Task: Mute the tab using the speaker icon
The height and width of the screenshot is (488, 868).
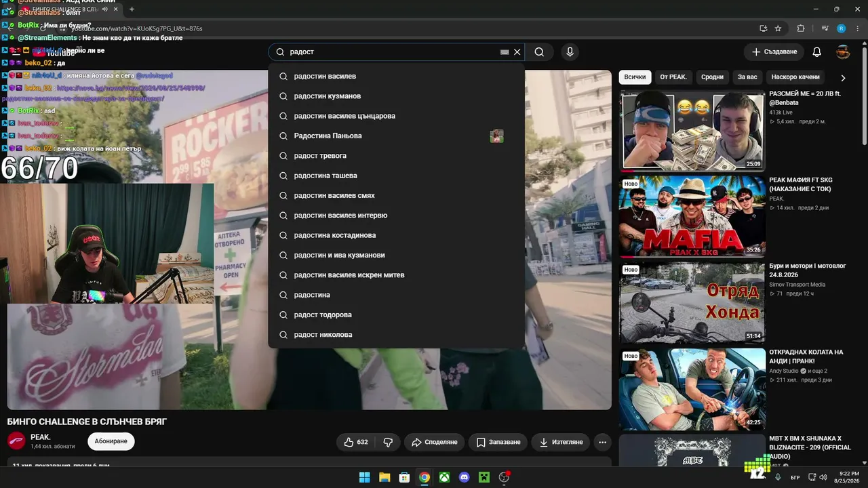Action: (x=104, y=9)
